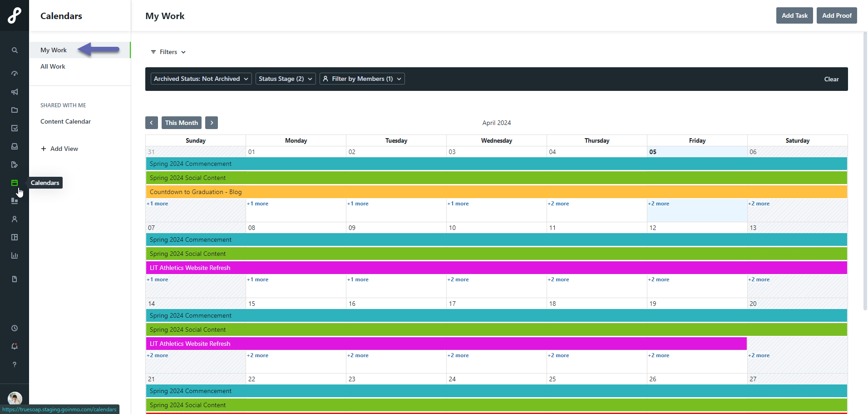Open the document page icon in sidebar
The height and width of the screenshot is (414, 868).
coord(15,279)
